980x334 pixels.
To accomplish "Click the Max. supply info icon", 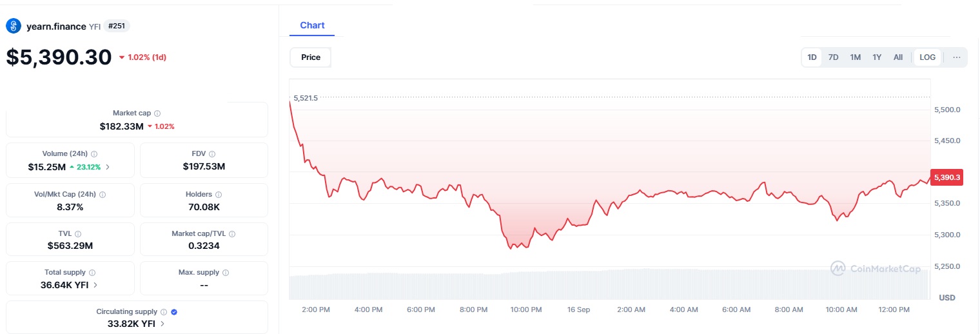I will point(225,273).
